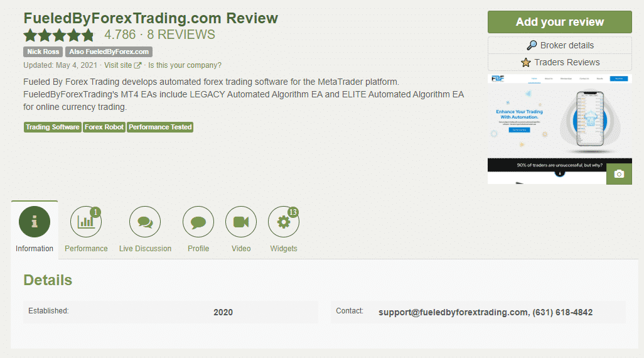Switch to the Video tab label
Screen dimensions: 644x358
[241, 249]
